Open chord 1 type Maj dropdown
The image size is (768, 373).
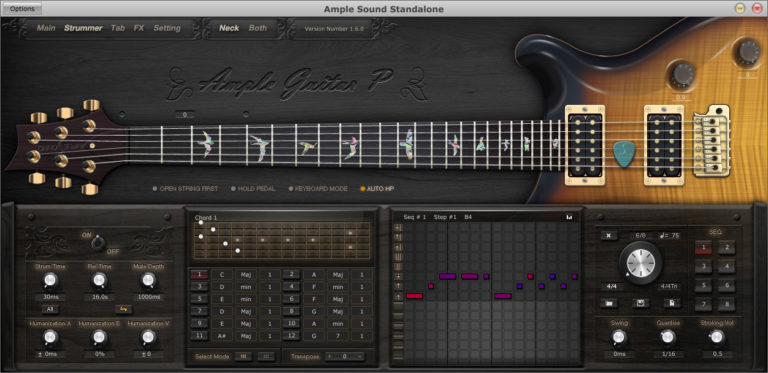point(246,275)
